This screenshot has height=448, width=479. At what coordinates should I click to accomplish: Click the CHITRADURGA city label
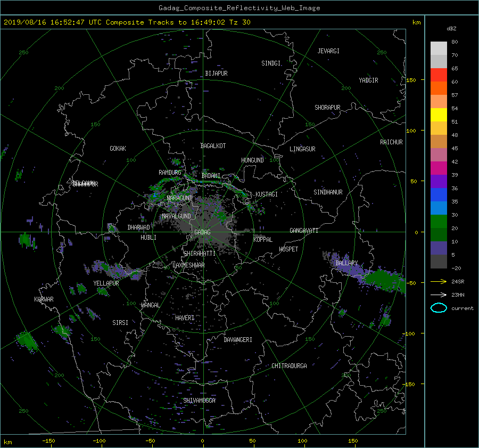point(289,366)
